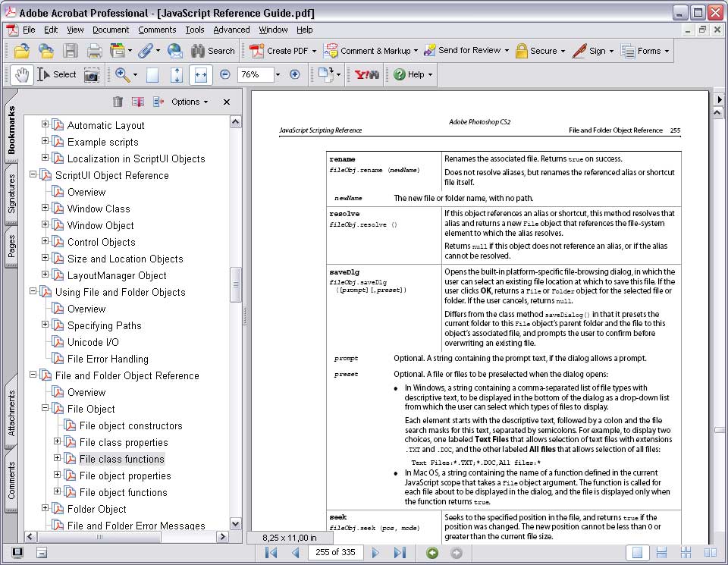This screenshot has height=565, width=728.
Task: Click the Zoom In plus button
Action: 294,74
